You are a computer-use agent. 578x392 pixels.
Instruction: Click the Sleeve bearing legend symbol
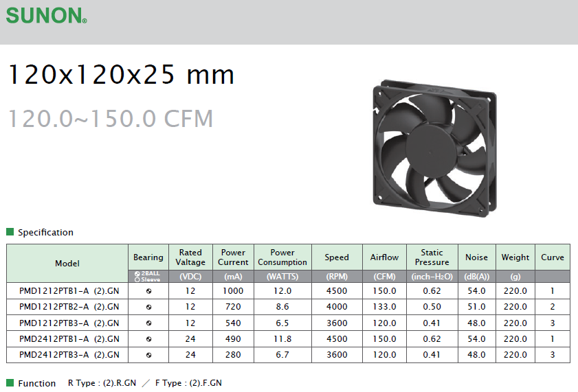click(x=137, y=279)
